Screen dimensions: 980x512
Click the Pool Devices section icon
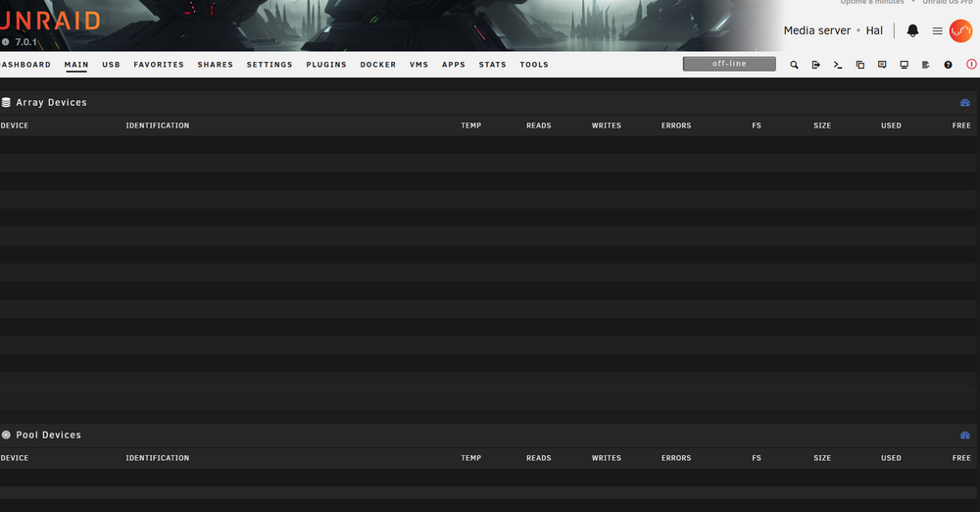tap(6, 435)
